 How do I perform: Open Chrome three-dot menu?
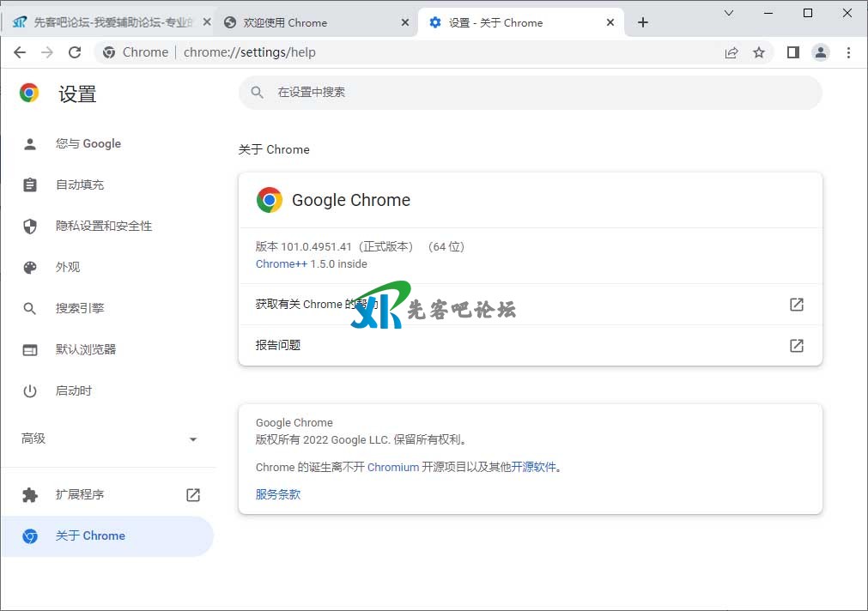click(x=848, y=52)
